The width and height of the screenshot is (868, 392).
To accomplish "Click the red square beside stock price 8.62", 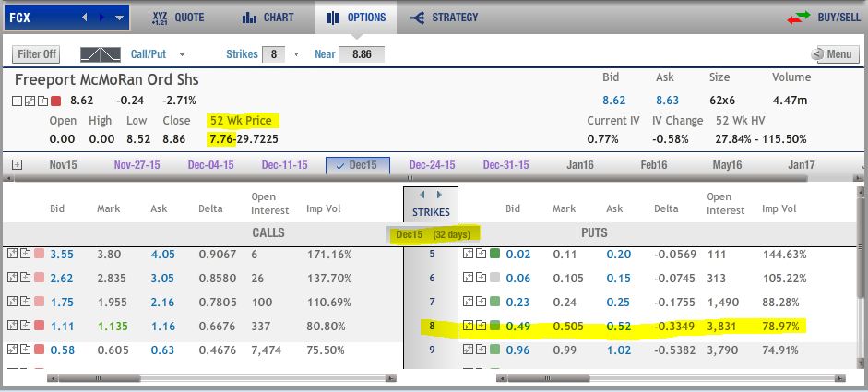I will (x=55, y=101).
